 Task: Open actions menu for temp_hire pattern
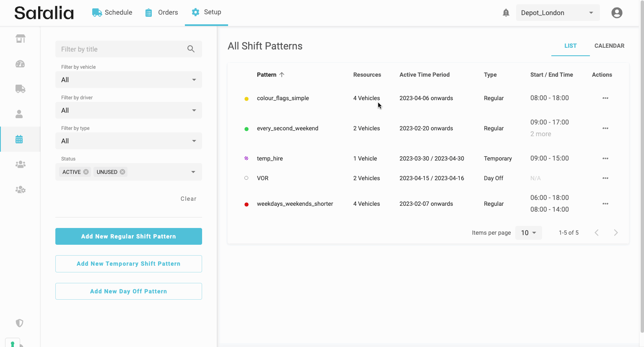[x=605, y=158]
